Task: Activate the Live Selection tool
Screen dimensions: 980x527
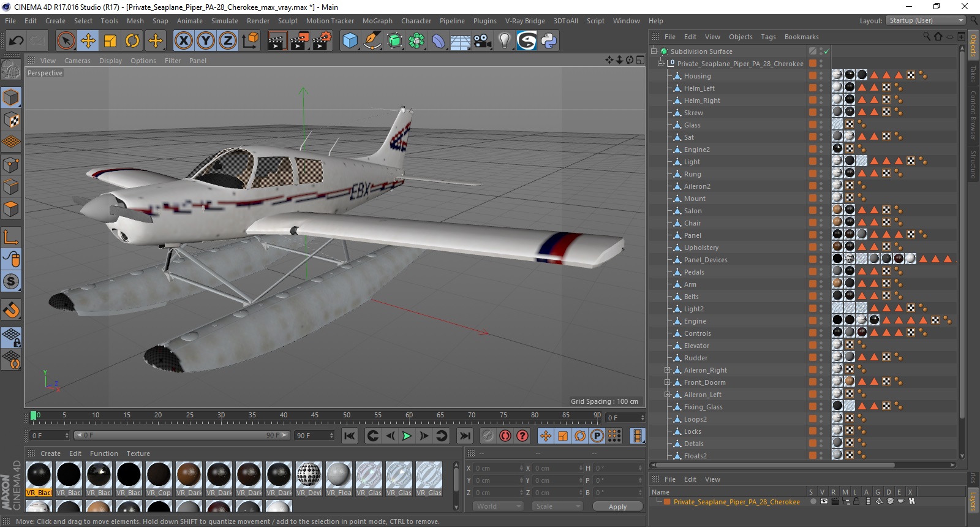Action: pyautogui.click(x=66, y=41)
